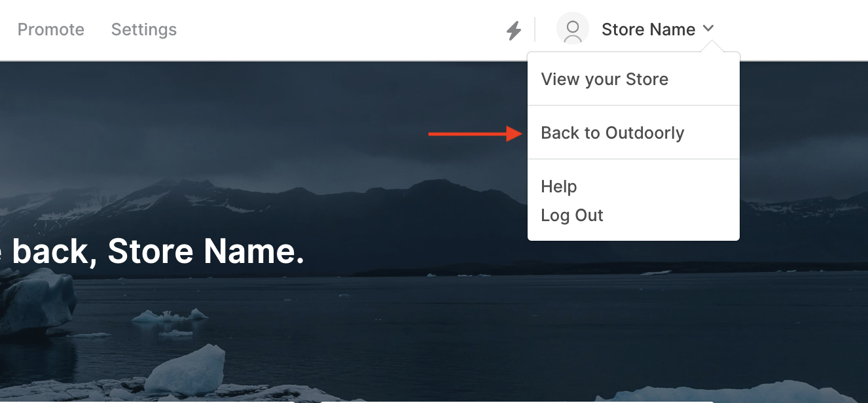The height and width of the screenshot is (403, 868).
Task: Click separator line below View your Store
Action: (x=633, y=105)
